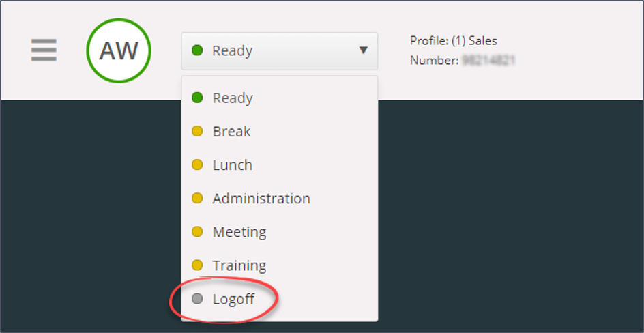The image size is (644, 333).
Task: Click the yellow dot beside Lunch
Action: point(197,165)
